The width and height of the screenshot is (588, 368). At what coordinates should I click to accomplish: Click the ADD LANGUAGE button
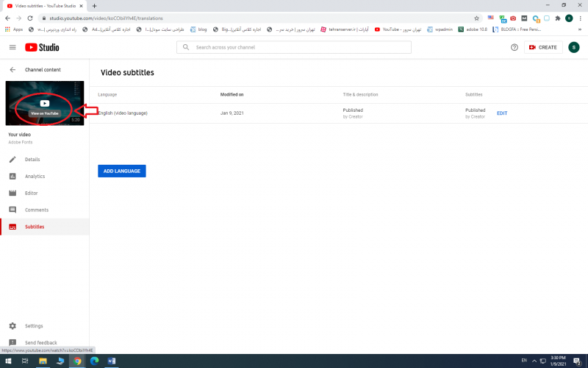[x=122, y=171]
